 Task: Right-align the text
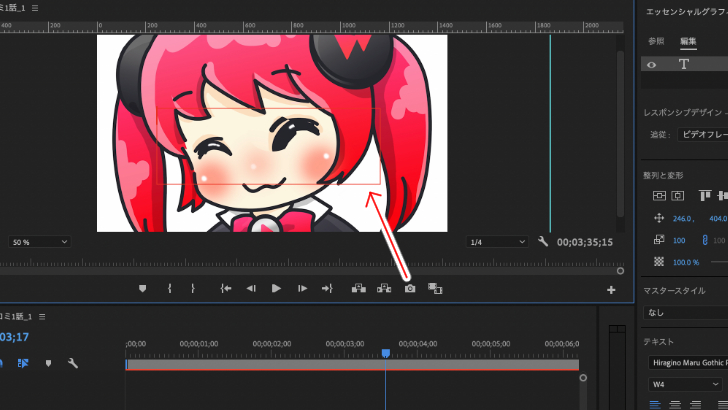695,404
